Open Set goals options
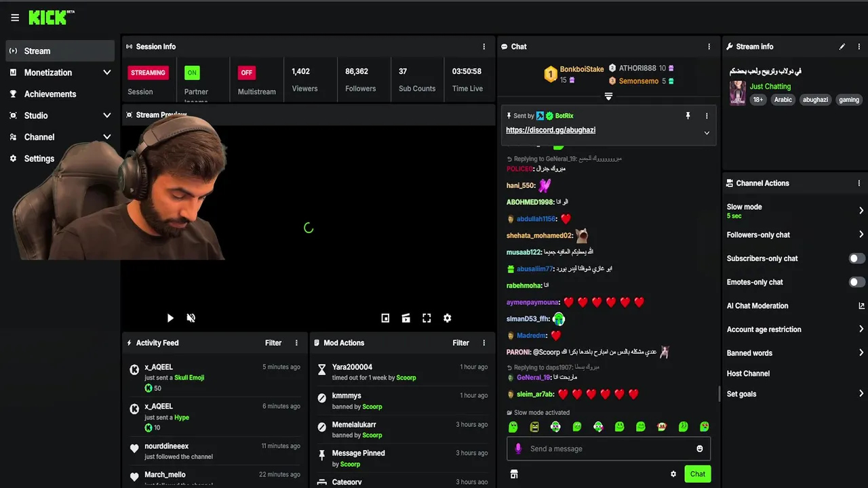Viewport: 868px width, 488px height. tap(795, 394)
